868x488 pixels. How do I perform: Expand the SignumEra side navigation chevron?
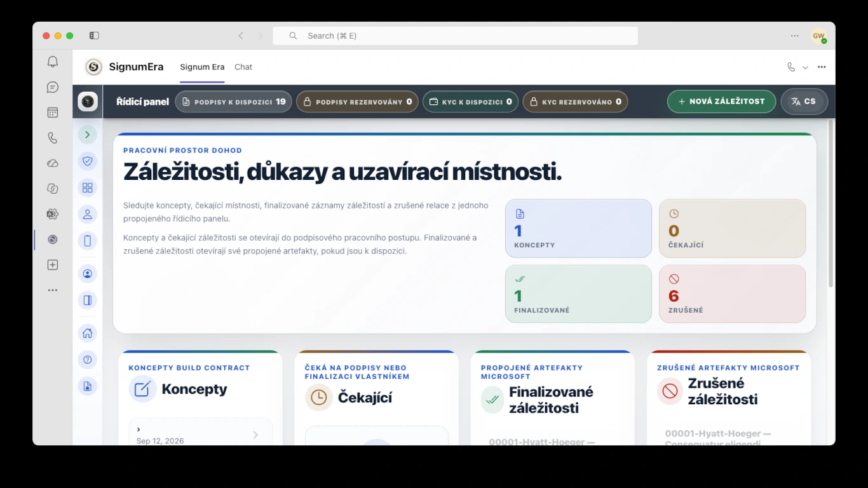(88, 135)
